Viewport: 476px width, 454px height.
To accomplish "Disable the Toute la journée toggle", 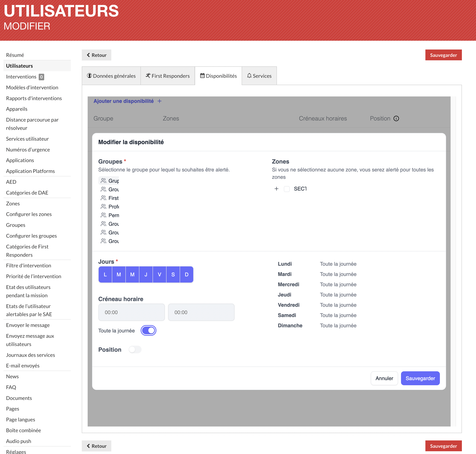I will (148, 330).
